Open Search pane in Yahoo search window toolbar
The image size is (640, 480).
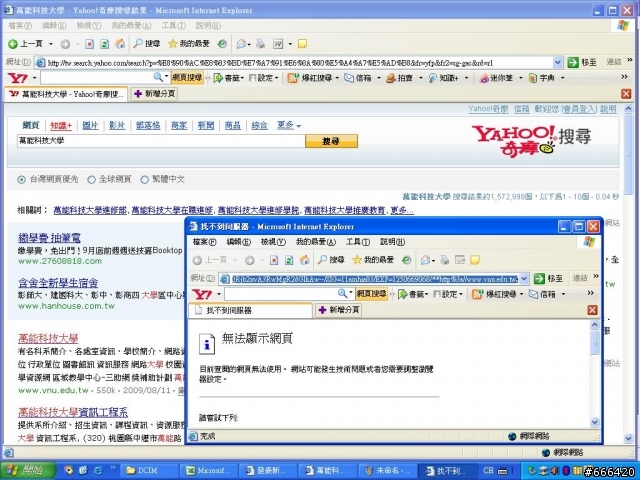pyautogui.click(x=147, y=43)
